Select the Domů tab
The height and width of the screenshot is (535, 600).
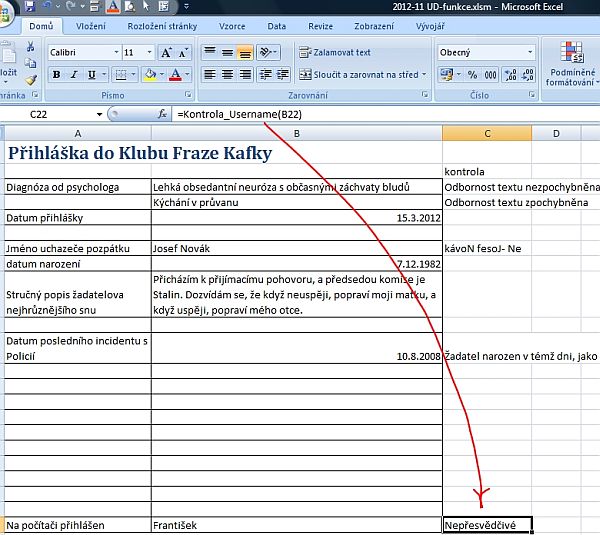coord(41,26)
